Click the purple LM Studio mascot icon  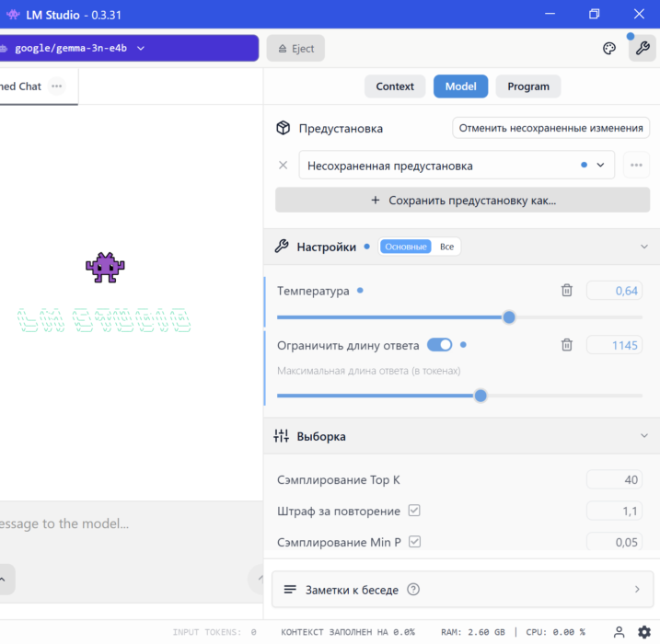(x=105, y=268)
